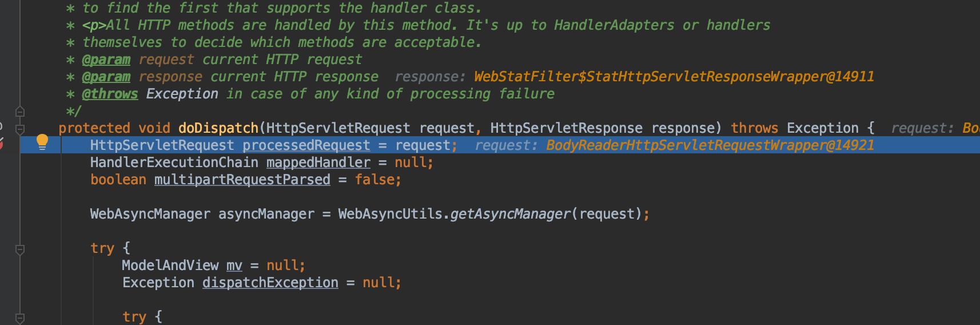
Task: Click the @param tag for response
Action: 106,77
